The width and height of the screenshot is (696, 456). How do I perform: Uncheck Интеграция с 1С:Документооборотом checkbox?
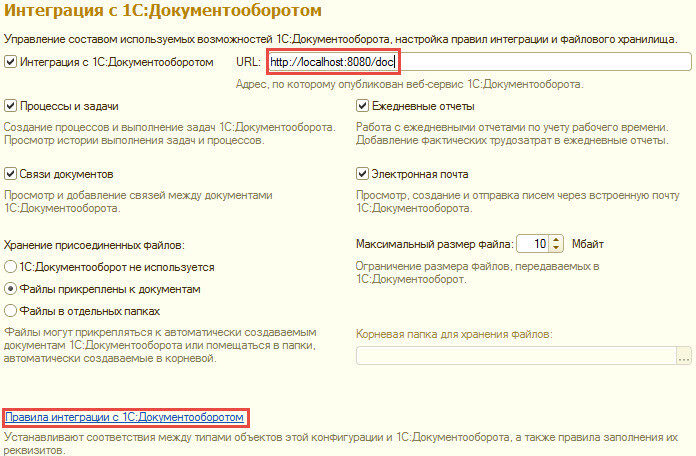[x=10, y=61]
